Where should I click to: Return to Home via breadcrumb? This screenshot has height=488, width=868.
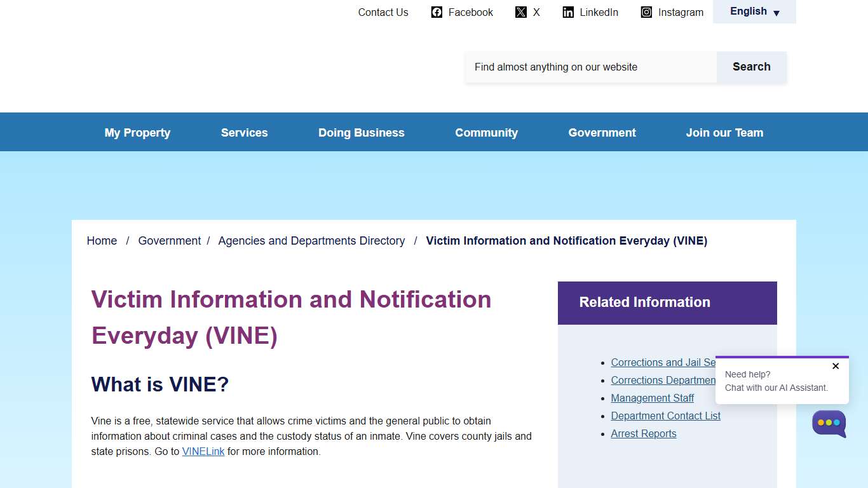(102, 240)
